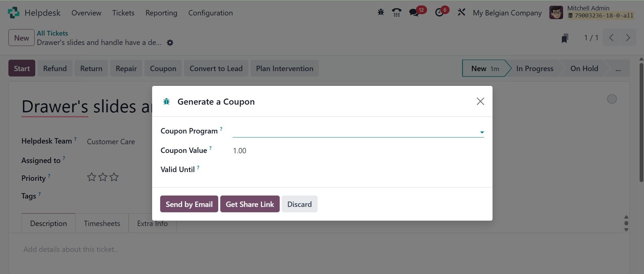Click the ticket actions gear icon

coord(170,43)
